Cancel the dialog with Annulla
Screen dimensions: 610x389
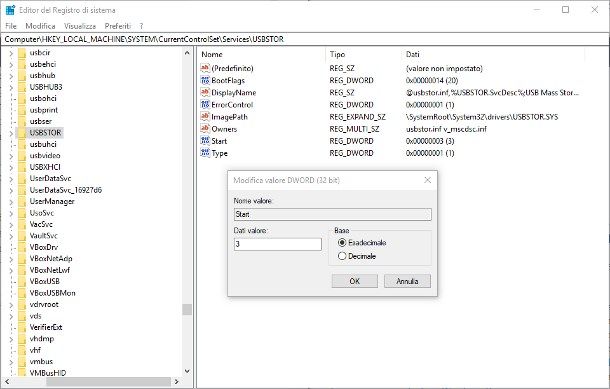tap(407, 281)
